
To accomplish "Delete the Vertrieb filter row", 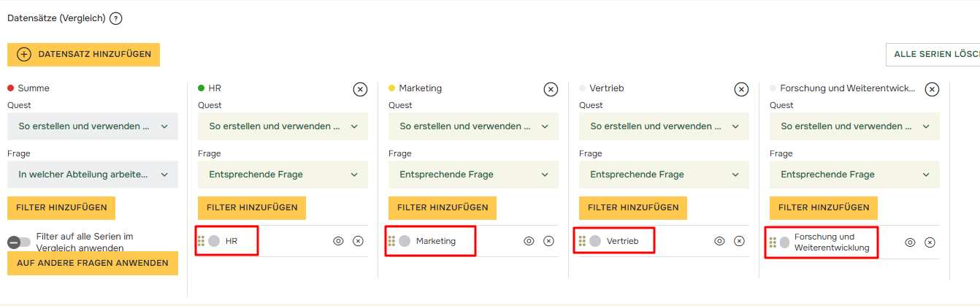I will click(x=739, y=241).
